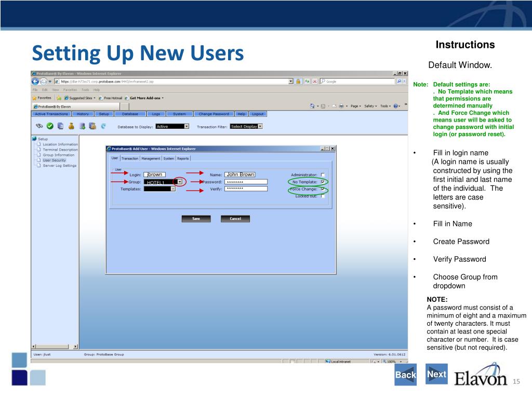The height and width of the screenshot is (399, 532).
Task: Click the Setup tree root globe icon
Action: pos(34,139)
